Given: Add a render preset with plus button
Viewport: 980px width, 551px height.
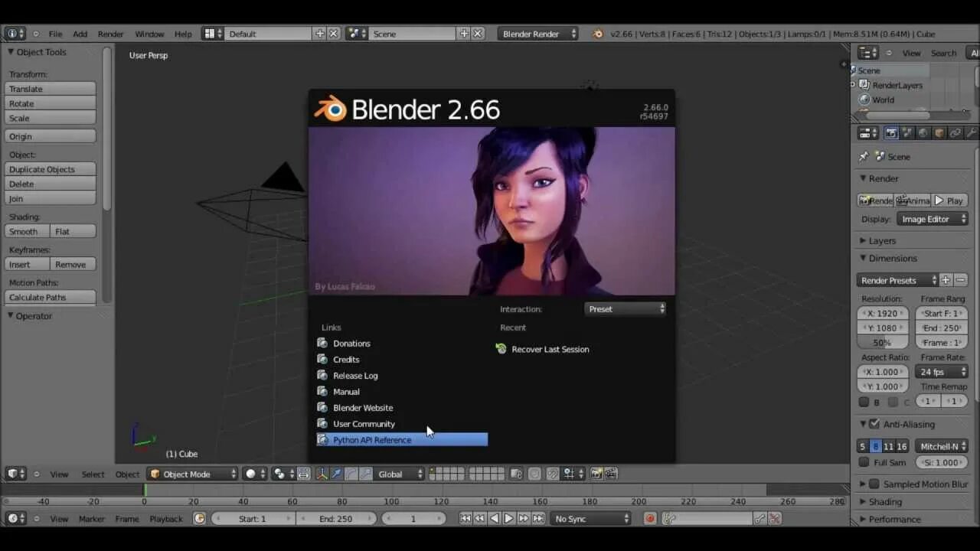Looking at the screenshot, I should (946, 280).
